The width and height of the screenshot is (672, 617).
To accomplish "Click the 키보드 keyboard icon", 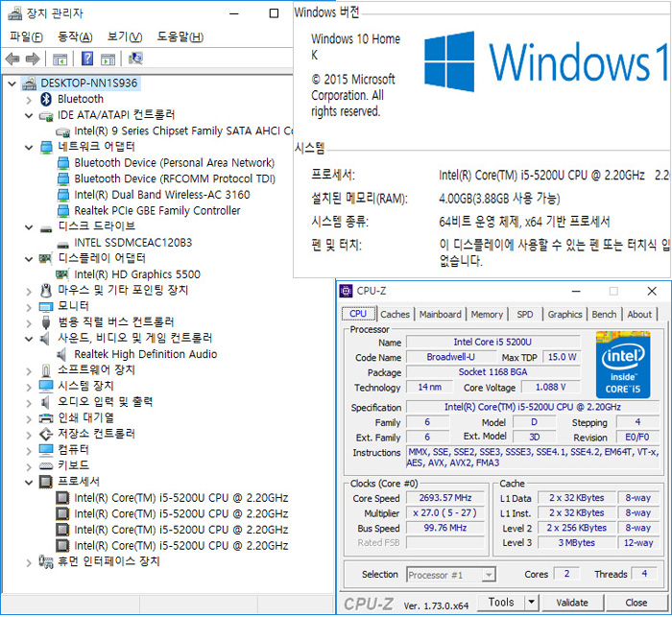I will point(46,465).
